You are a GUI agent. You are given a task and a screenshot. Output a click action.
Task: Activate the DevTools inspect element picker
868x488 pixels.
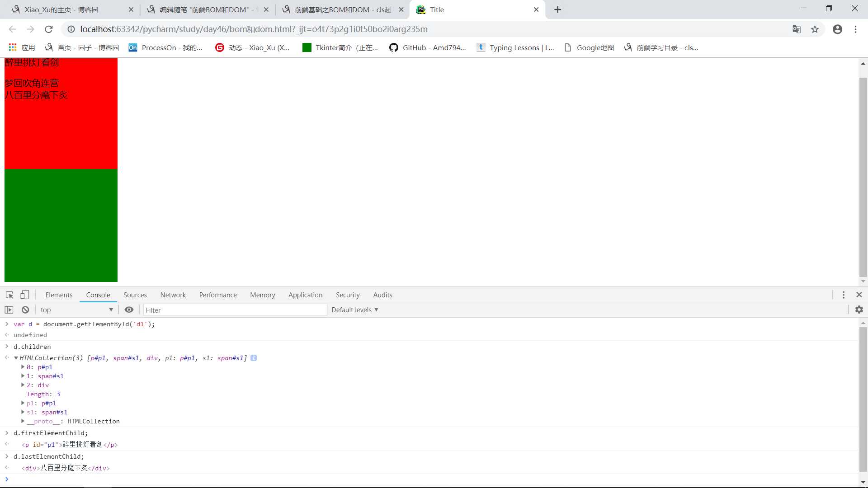pos(9,295)
